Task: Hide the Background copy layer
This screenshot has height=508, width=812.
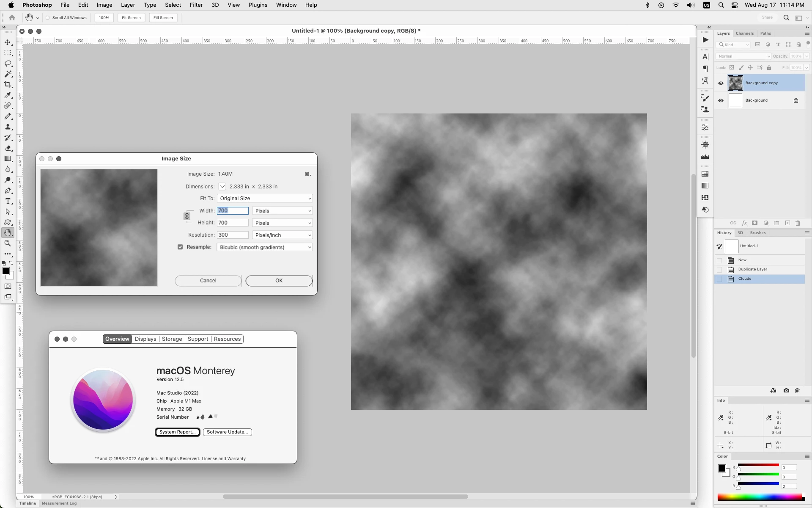Action: pos(721,83)
